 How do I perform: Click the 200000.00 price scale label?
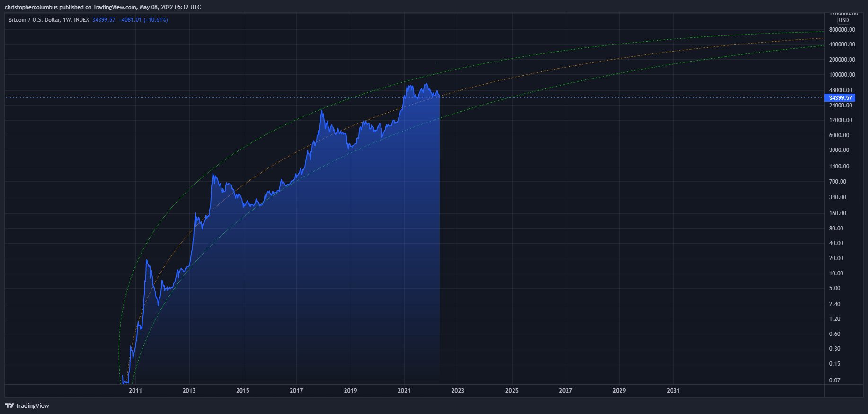point(842,60)
